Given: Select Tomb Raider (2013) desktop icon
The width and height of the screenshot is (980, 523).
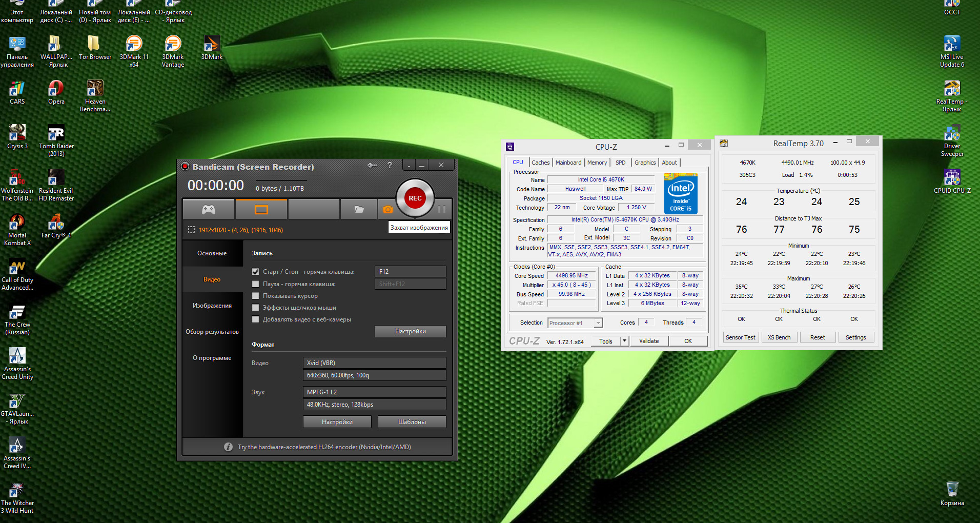Looking at the screenshot, I should coord(56,140).
